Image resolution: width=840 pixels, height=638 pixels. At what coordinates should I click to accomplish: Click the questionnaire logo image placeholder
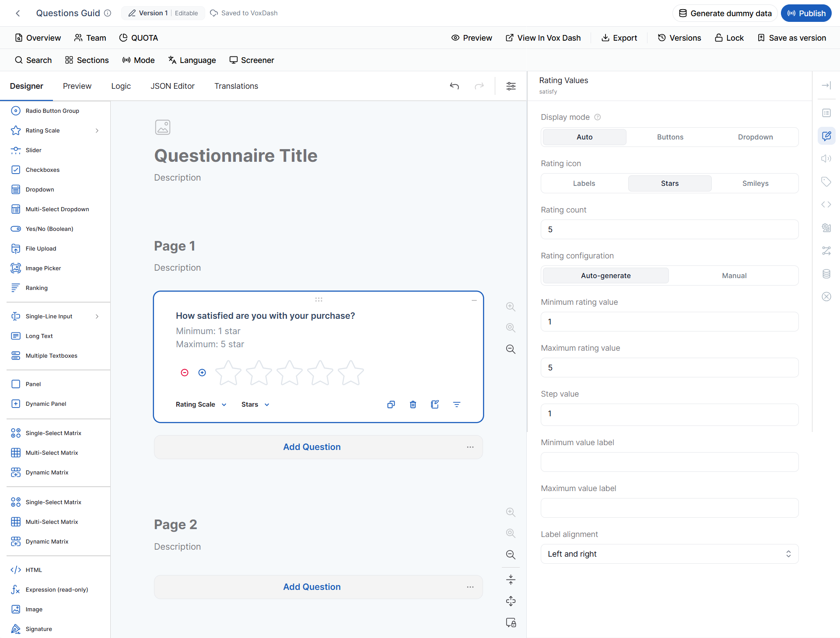163,127
